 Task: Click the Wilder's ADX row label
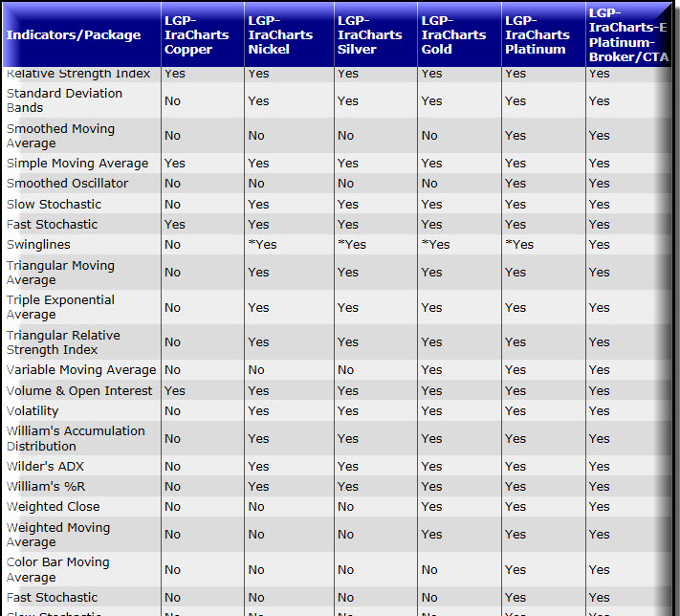click(x=45, y=467)
